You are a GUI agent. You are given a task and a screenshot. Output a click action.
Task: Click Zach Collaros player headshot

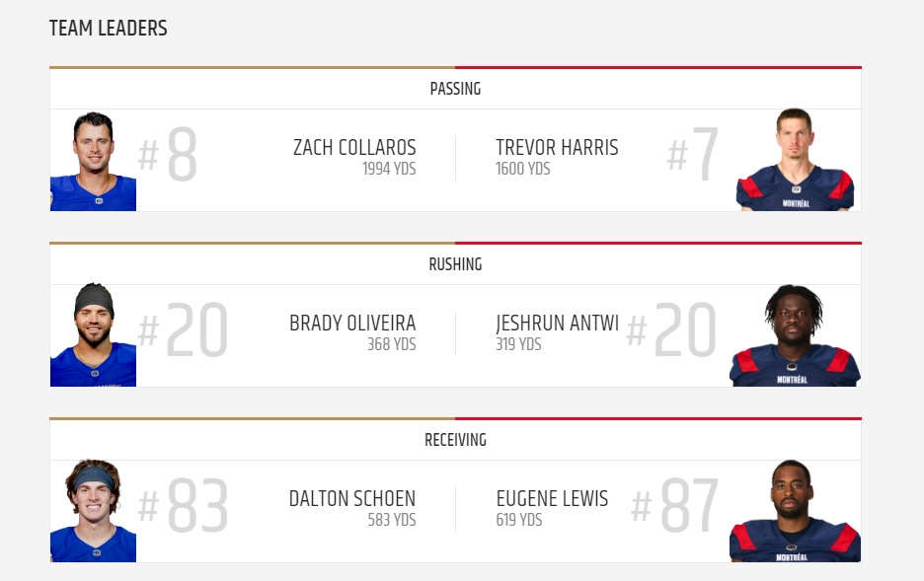pos(93,161)
